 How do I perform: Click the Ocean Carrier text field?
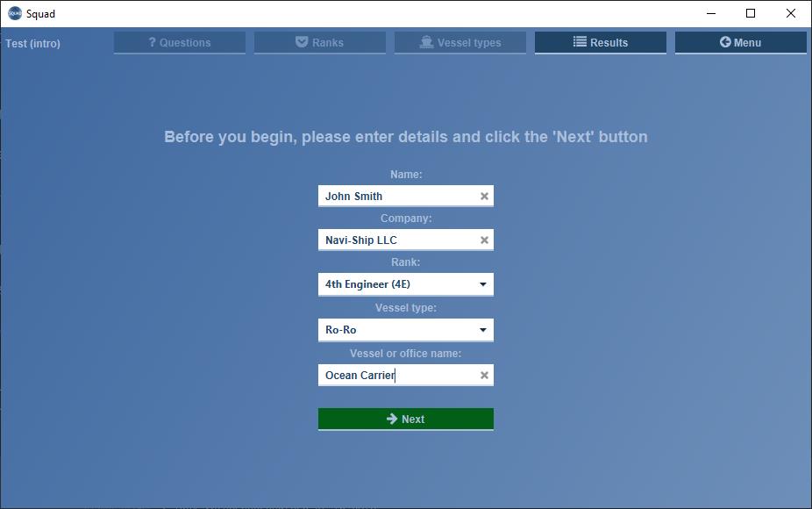point(395,376)
